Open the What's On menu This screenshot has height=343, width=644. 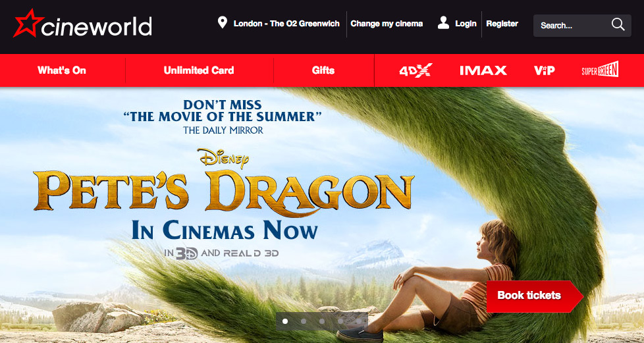[x=62, y=70]
